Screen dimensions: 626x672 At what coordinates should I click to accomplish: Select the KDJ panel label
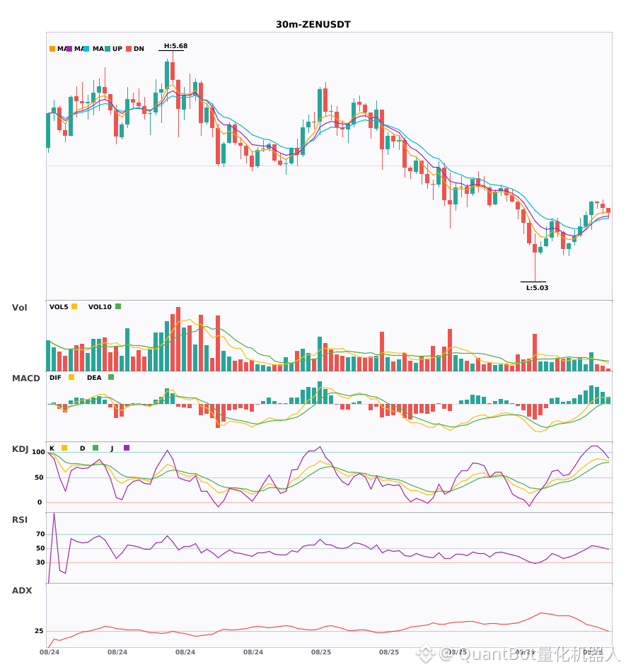click(x=20, y=449)
